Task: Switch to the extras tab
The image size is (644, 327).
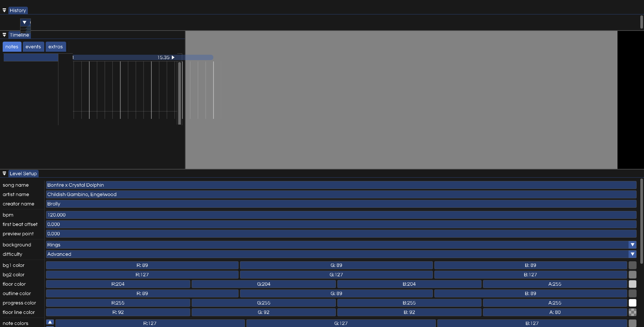Action: click(x=55, y=47)
